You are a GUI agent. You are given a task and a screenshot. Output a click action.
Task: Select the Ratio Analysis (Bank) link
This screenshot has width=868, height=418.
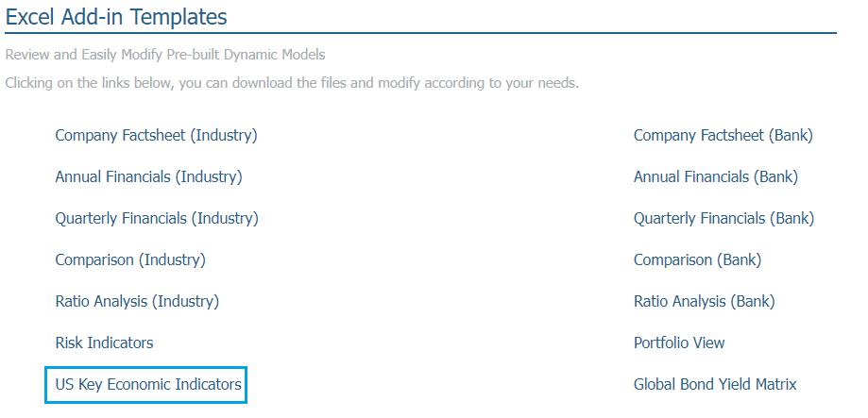[705, 301]
